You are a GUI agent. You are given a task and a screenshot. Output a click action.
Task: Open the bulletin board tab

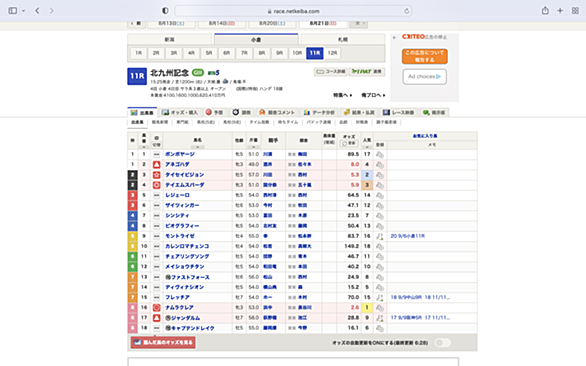[x=434, y=113]
